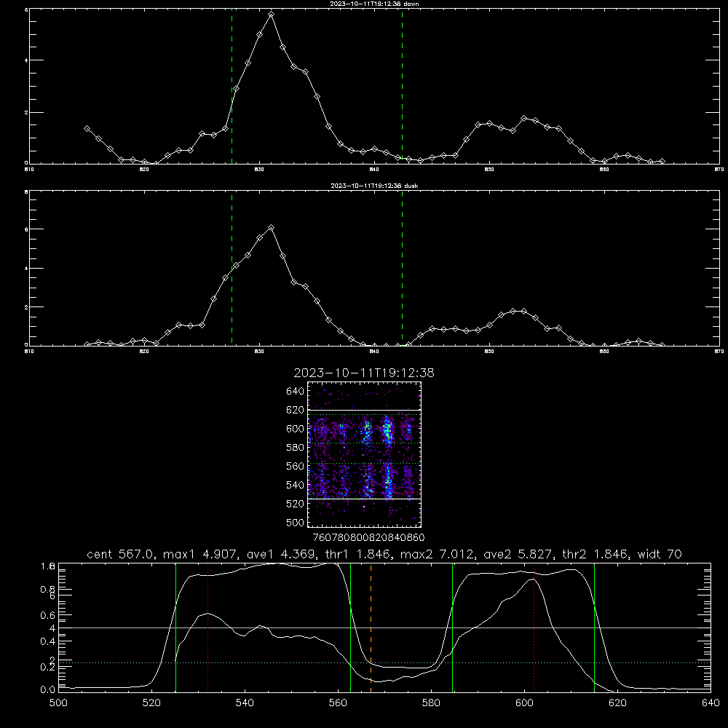
Task: Click the spectrogram heatmap image
Action: (x=364, y=454)
